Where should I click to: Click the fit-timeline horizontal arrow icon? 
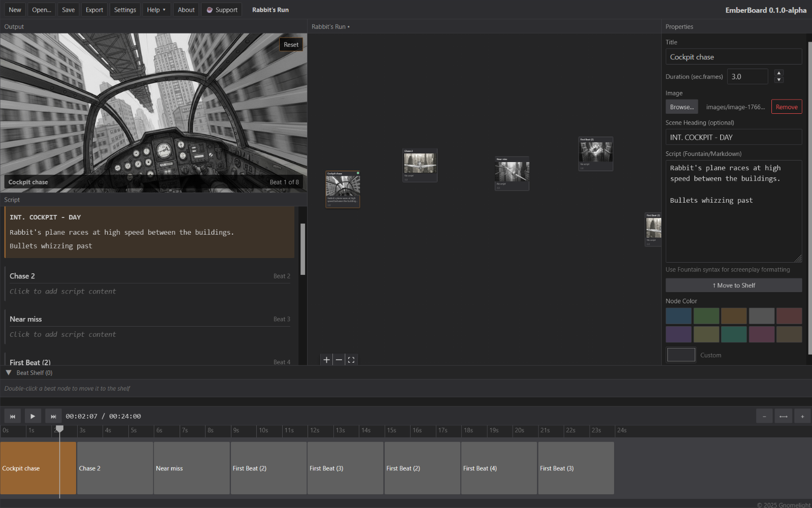(x=783, y=416)
